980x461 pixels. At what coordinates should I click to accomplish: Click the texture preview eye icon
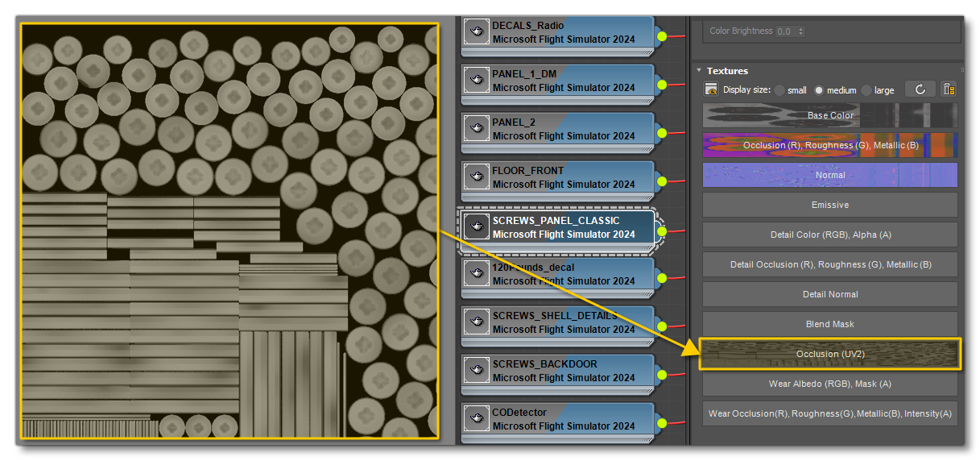coord(711,90)
